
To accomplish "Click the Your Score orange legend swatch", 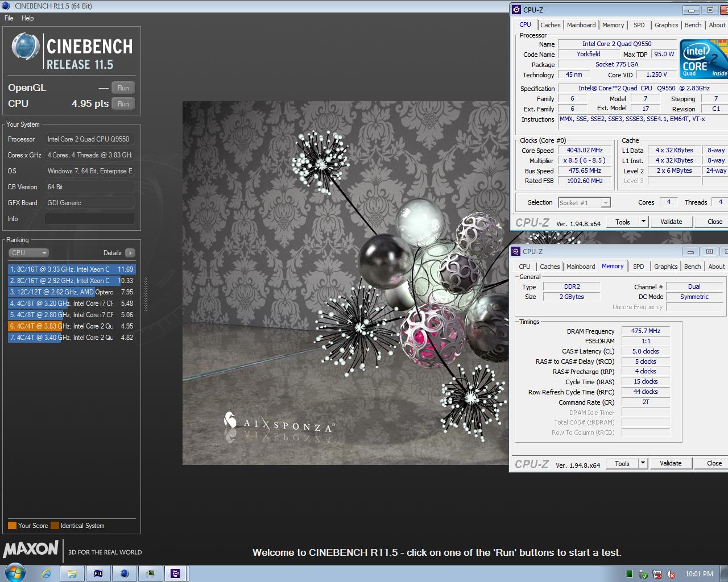I will tap(12, 526).
